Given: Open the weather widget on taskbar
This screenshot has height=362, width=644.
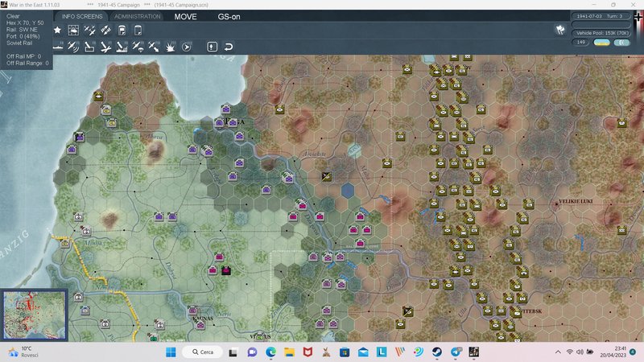Looking at the screenshot, I should pyautogui.click(x=24, y=352).
